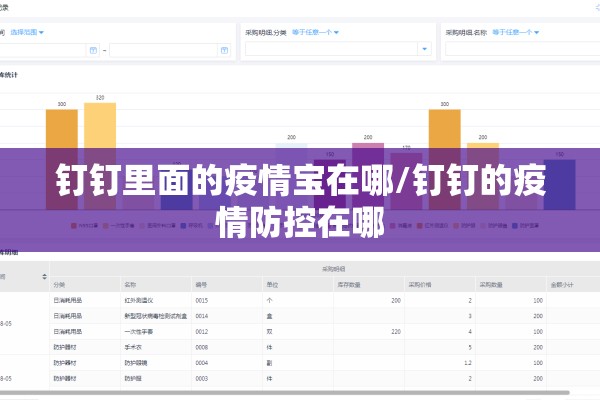Viewport: 600px width, 400px height.
Task: Click code cell 0014
Action: point(202,316)
